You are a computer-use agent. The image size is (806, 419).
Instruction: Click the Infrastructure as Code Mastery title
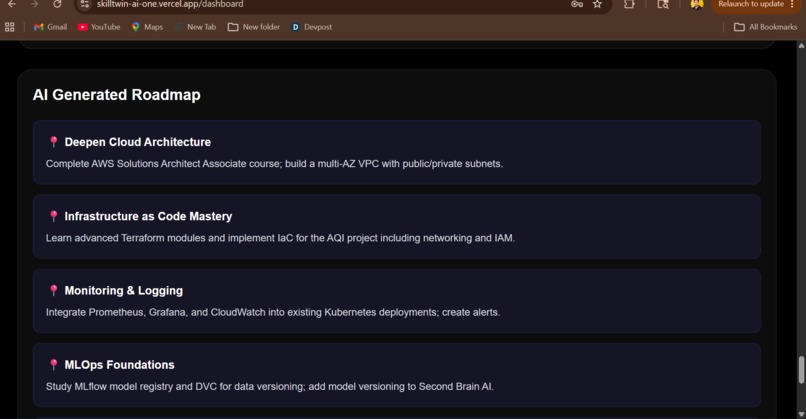(148, 216)
